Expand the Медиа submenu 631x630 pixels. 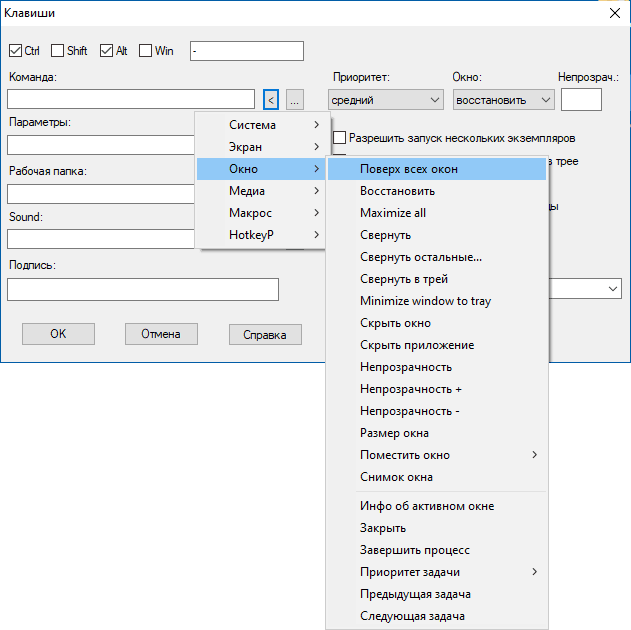point(261,191)
